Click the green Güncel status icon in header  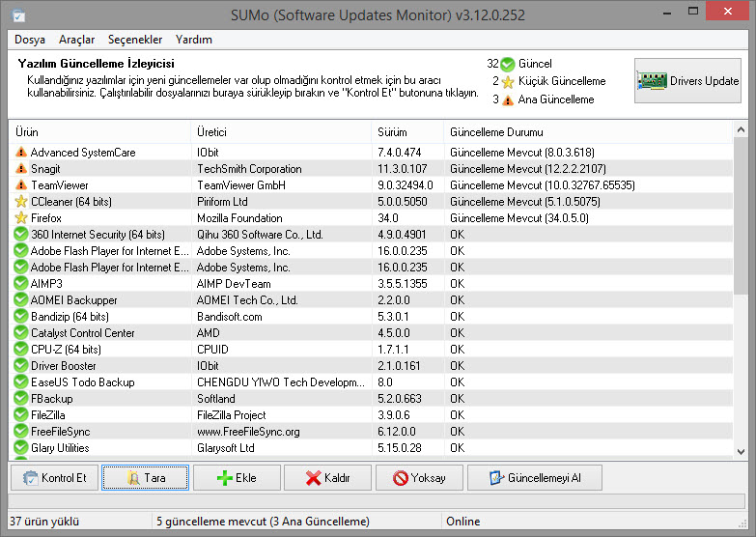click(x=508, y=64)
